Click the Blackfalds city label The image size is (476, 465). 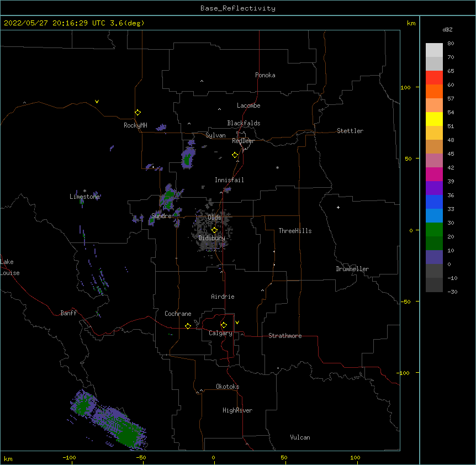pos(244,123)
